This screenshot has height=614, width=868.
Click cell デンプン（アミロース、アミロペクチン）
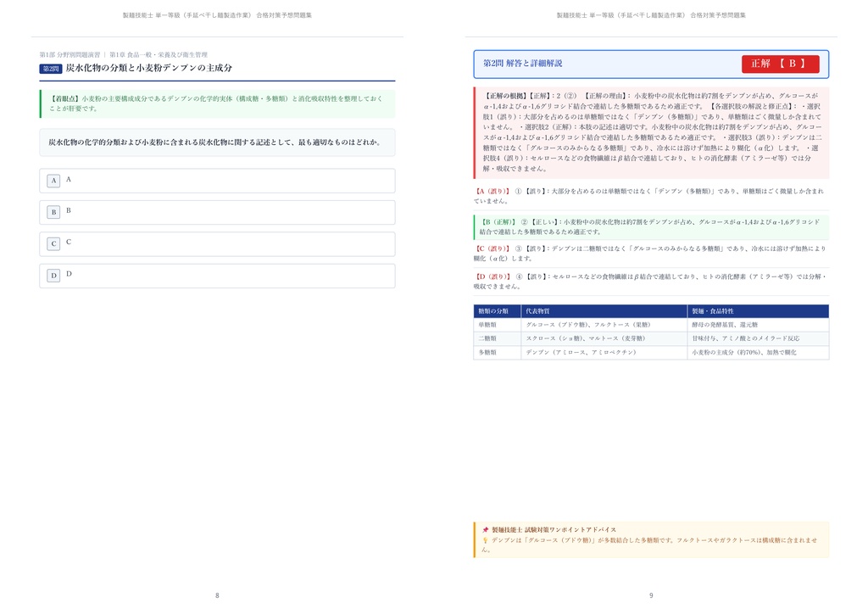tap(604, 352)
